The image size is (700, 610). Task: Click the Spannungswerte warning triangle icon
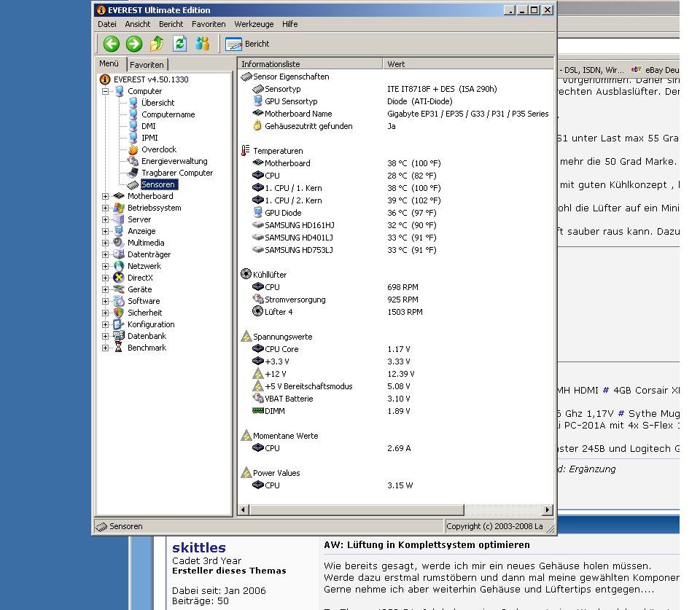coord(246,337)
